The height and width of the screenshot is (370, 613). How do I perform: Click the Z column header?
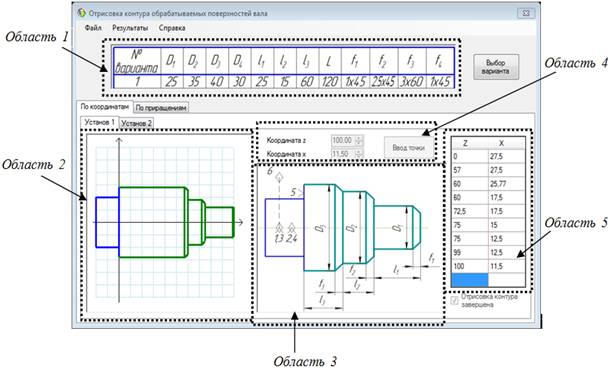470,144
